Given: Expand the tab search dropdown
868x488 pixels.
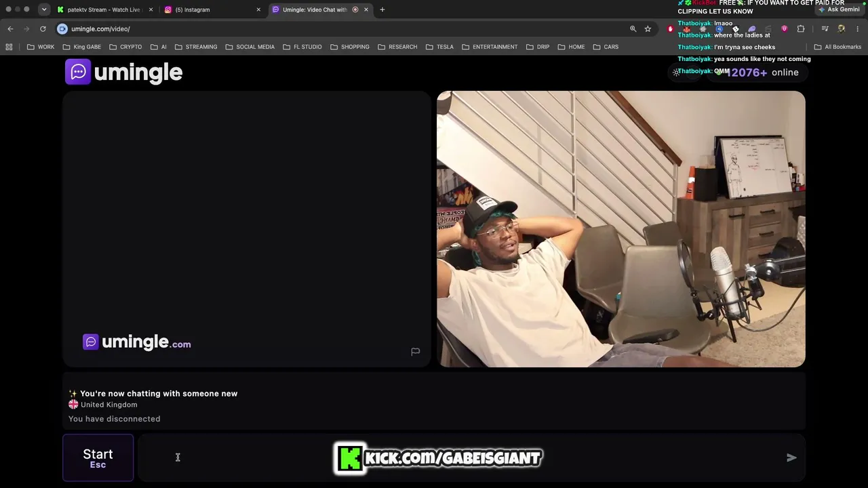Looking at the screenshot, I should click(44, 9).
